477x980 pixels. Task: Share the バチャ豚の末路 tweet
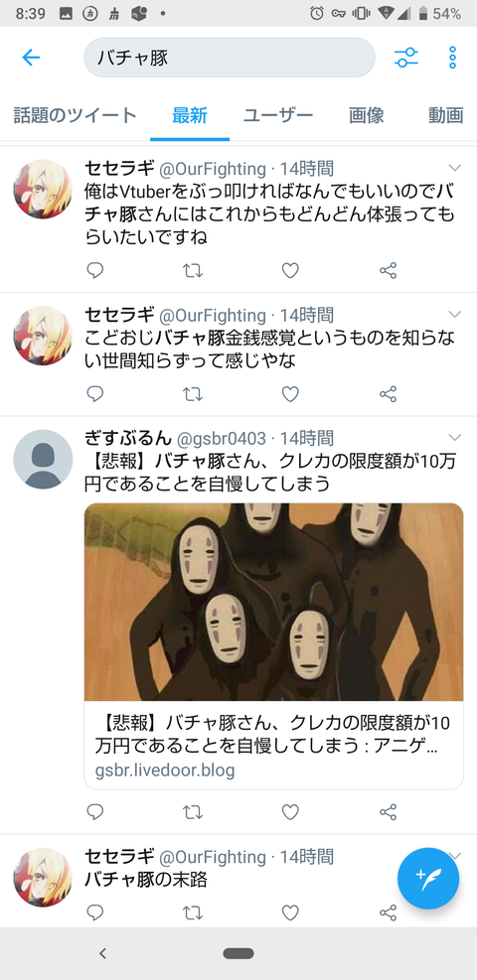click(389, 912)
